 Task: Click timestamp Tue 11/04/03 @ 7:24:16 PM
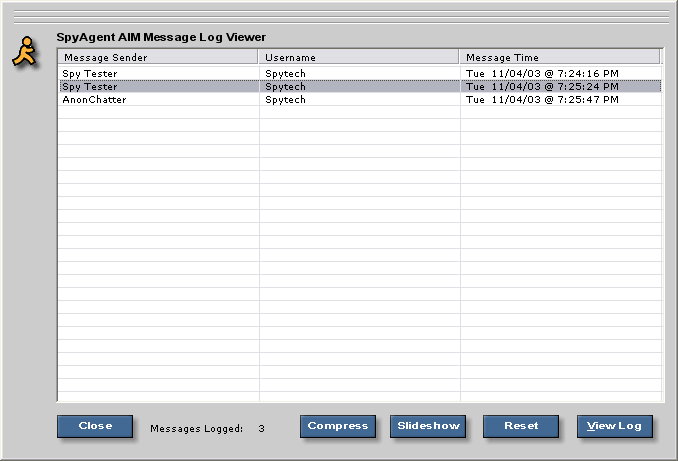(542, 74)
